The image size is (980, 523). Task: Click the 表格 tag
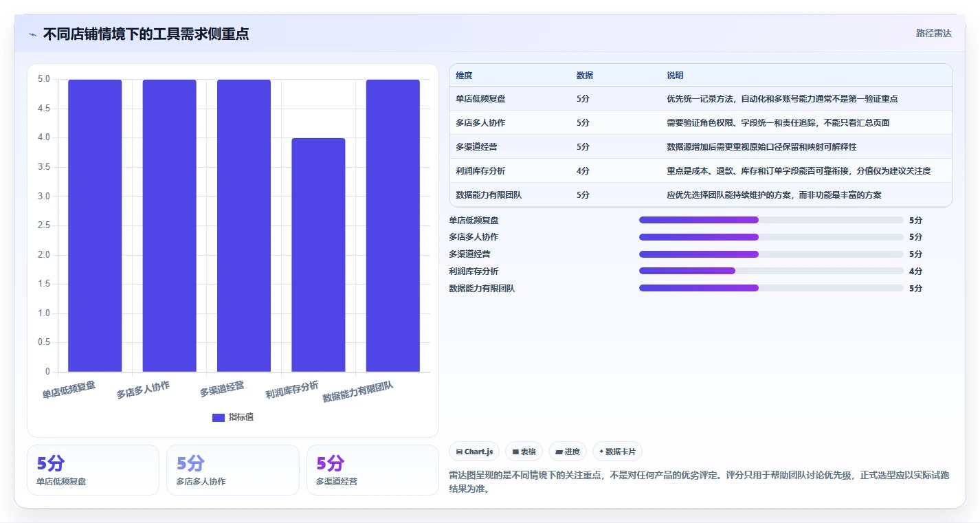click(x=524, y=452)
